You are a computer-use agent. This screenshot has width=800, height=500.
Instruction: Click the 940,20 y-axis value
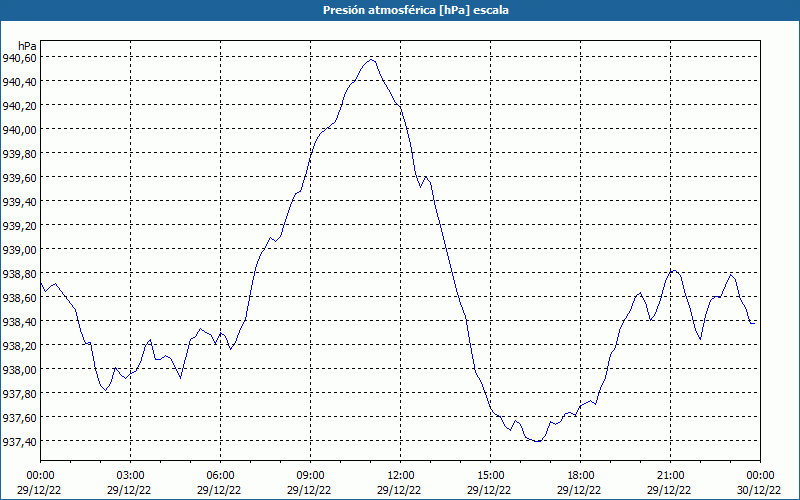click(19, 106)
